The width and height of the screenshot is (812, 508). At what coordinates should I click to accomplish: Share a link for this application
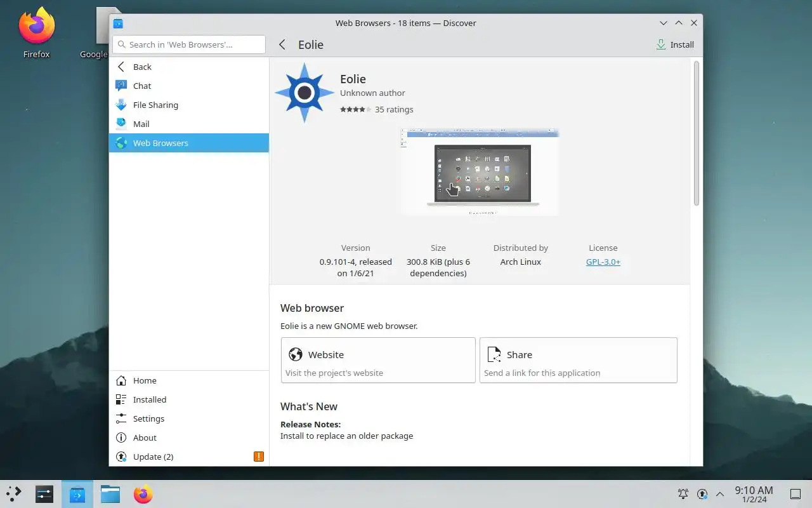click(x=579, y=360)
